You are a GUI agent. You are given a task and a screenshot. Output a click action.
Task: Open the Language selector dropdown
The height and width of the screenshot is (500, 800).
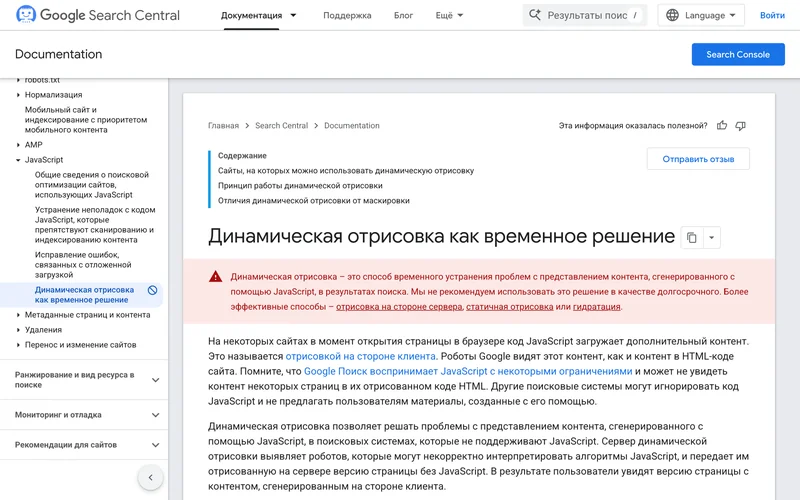pyautogui.click(x=701, y=15)
